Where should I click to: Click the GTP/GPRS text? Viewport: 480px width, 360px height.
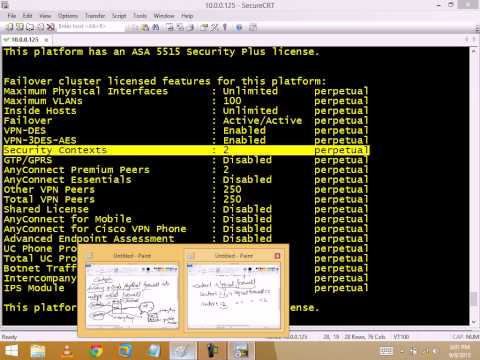[28, 160]
